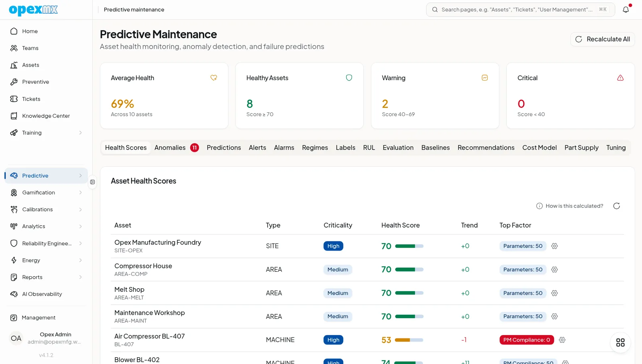642x364 pixels.
Task: Click the health bar for Compressor House
Action: point(409,270)
